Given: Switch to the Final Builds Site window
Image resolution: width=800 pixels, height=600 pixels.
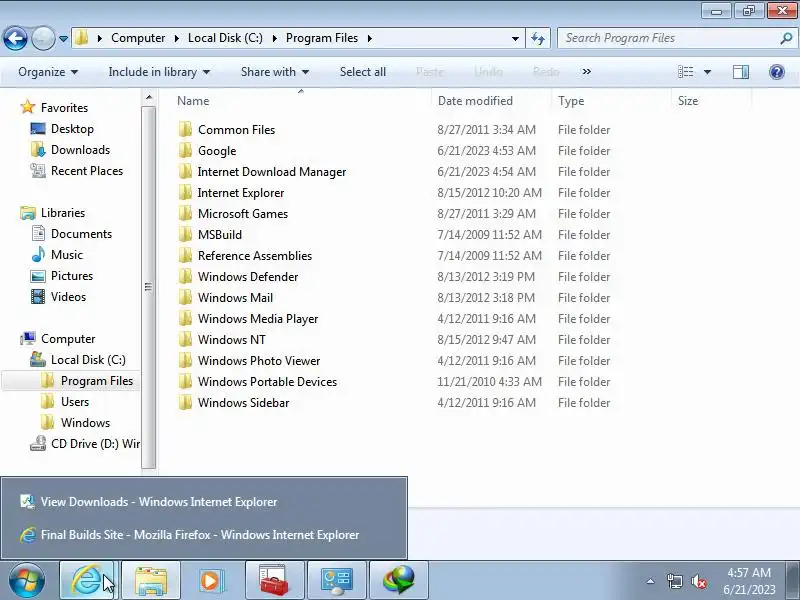Looking at the screenshot, I should pyautogui.click(x=204, y=534).
